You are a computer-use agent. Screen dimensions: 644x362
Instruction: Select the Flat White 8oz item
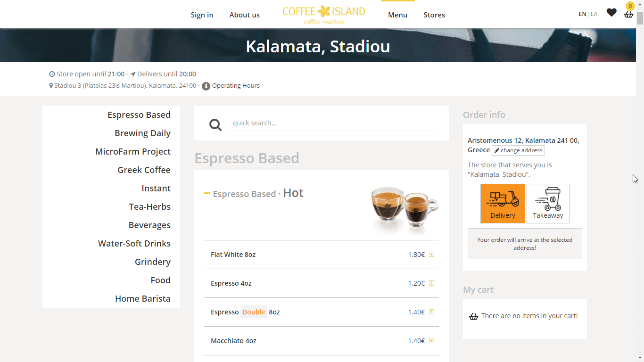click(x=233, y=255)
